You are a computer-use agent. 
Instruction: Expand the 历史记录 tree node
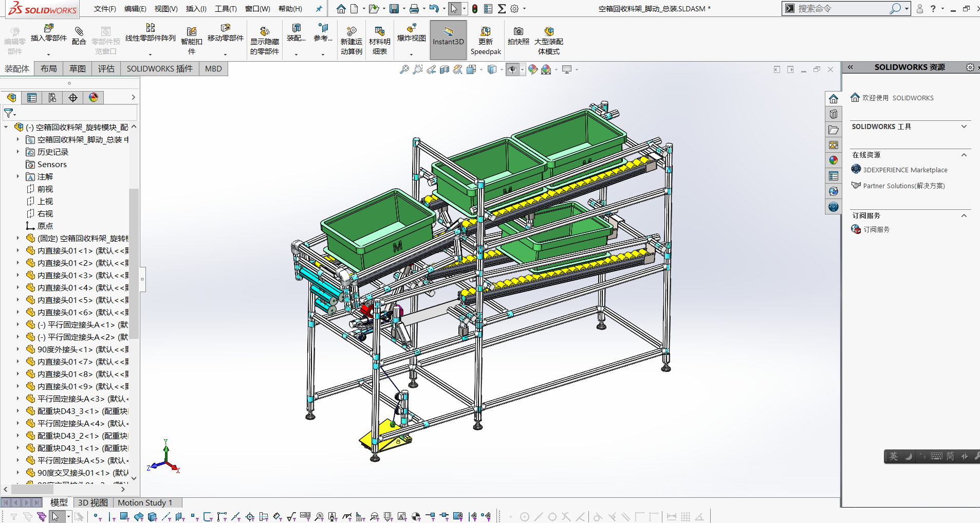click(17, 152)
